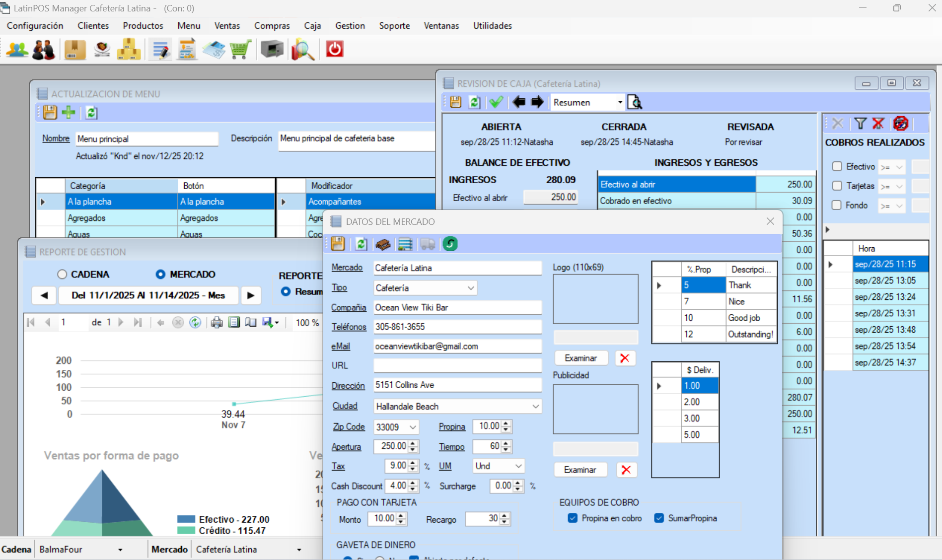Open the Compras menu
Screen dimensions: 942x560
pyautogui.click(x=272, y=25)
